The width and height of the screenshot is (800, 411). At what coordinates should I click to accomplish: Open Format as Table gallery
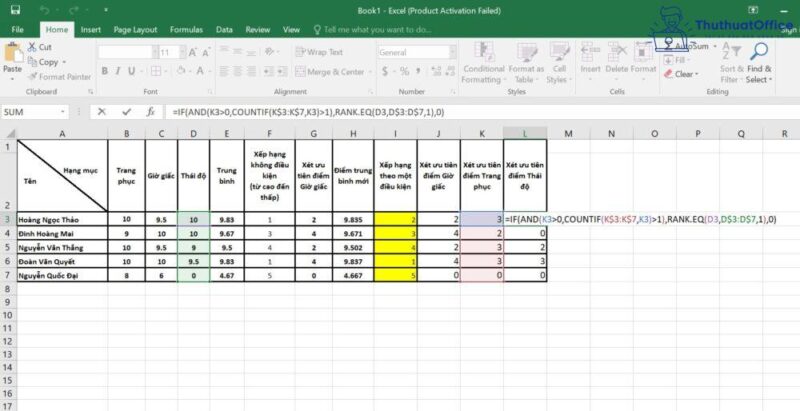[x=527, y=63]
